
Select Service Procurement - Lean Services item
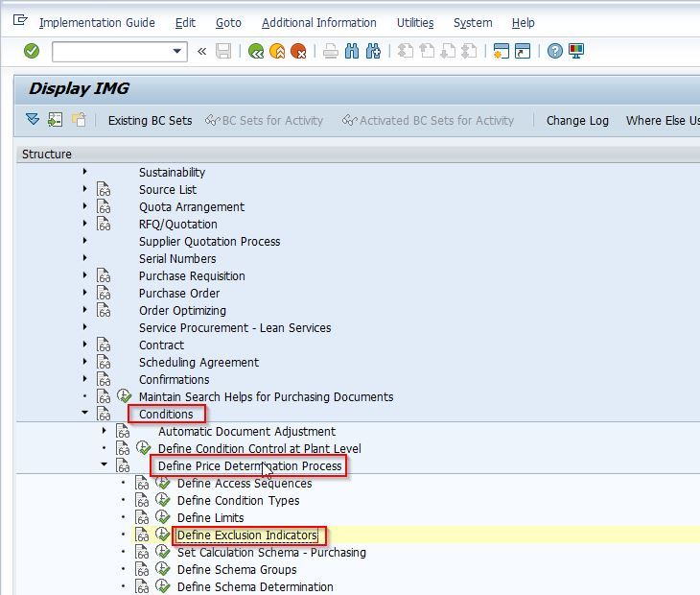click(235, 328)
